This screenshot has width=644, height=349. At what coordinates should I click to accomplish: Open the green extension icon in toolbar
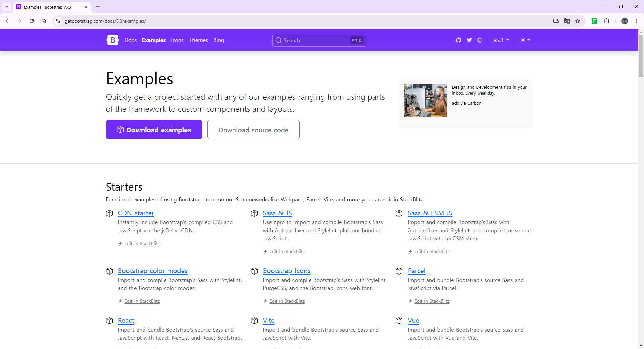594,21
